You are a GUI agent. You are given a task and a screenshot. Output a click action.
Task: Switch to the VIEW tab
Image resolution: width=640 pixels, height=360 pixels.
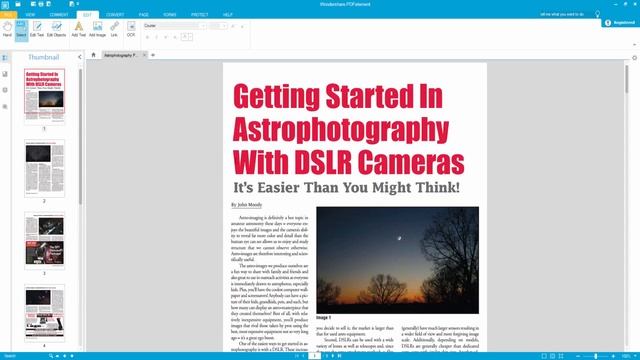click(30, 15)
